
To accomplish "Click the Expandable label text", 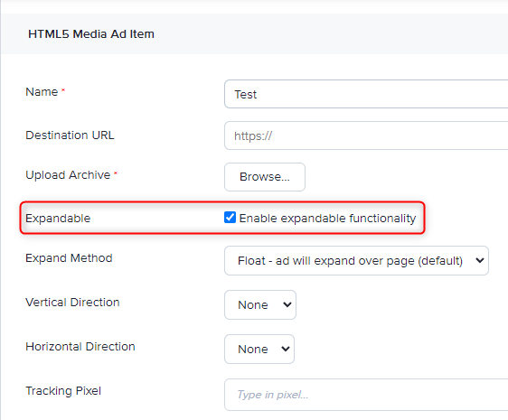I will pyautogui.click(x=58, y=219).
